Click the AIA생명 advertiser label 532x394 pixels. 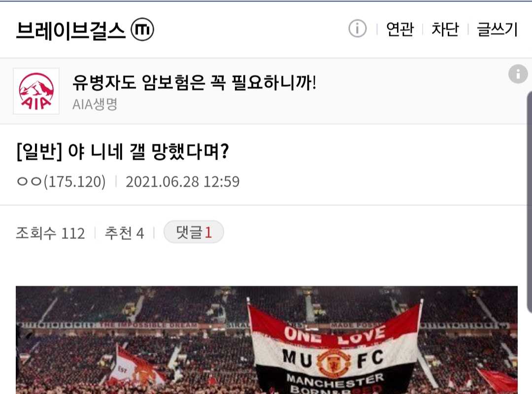pos(95,104)
